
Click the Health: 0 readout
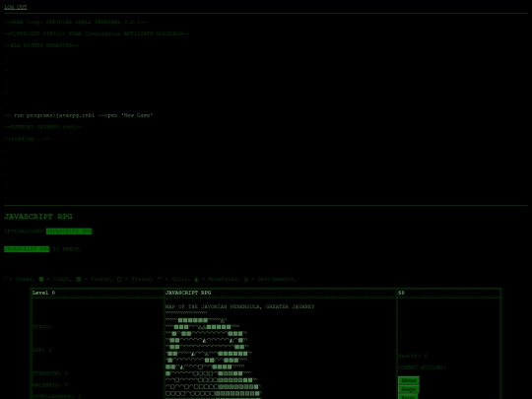[413, 356]
